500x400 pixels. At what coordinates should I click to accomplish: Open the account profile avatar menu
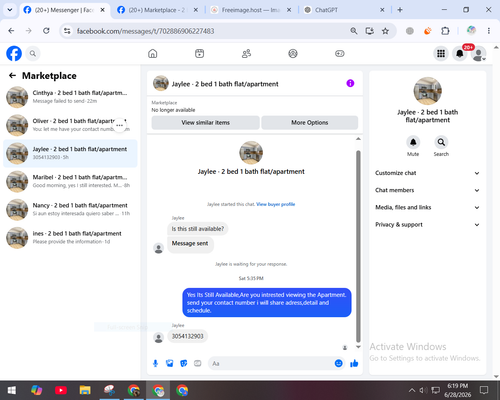(x=479, y=54)
